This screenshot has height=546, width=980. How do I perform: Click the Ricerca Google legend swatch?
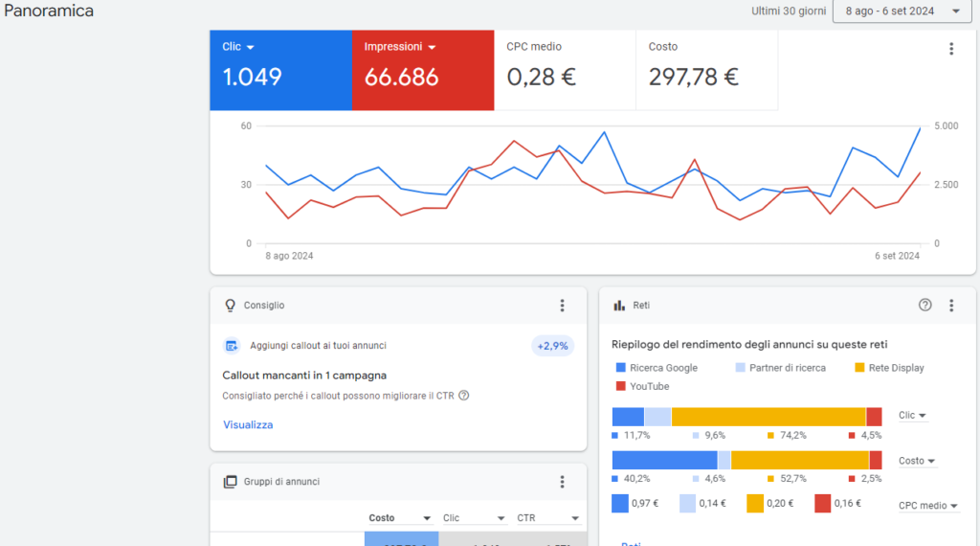pyautogui.click(x=620, y=368)
